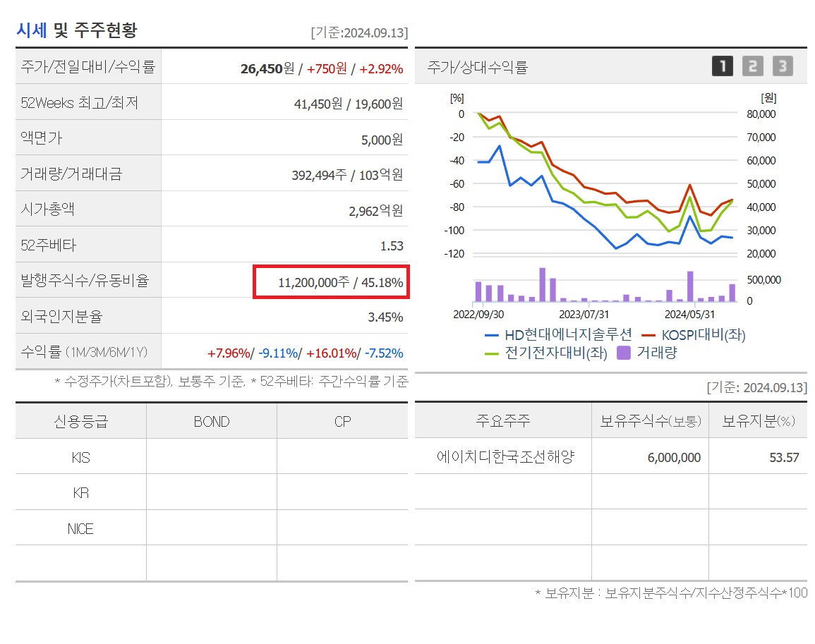Click the 주가/상대수익률 chart title
This screenshot has height=644, width=815.
point(477,67)
